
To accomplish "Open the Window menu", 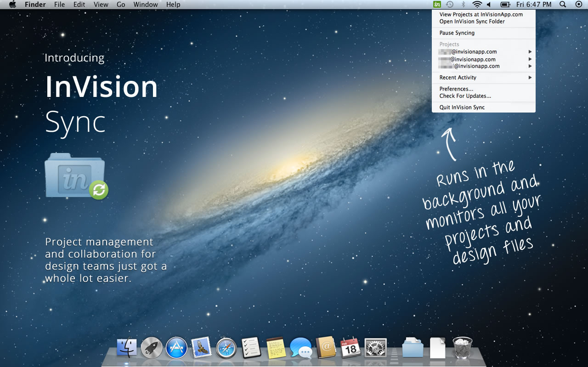I will pyautogui.click(x=146, y=5).
